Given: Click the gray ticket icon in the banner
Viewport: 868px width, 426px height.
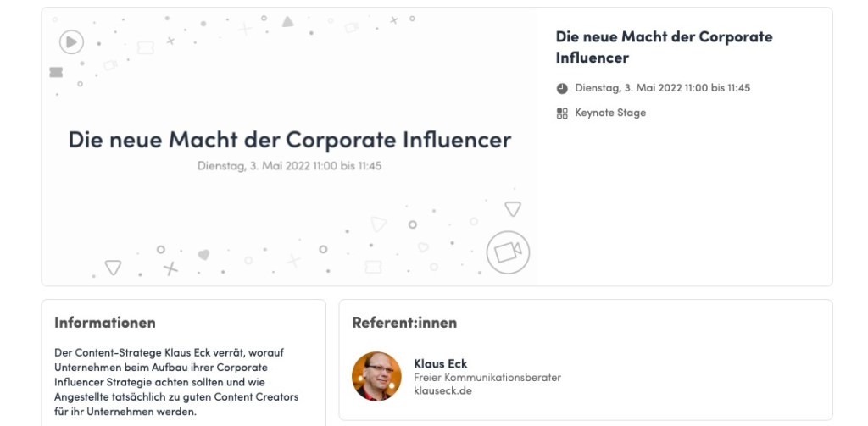Looking at the screenshot, I should (x=56, y=72).
